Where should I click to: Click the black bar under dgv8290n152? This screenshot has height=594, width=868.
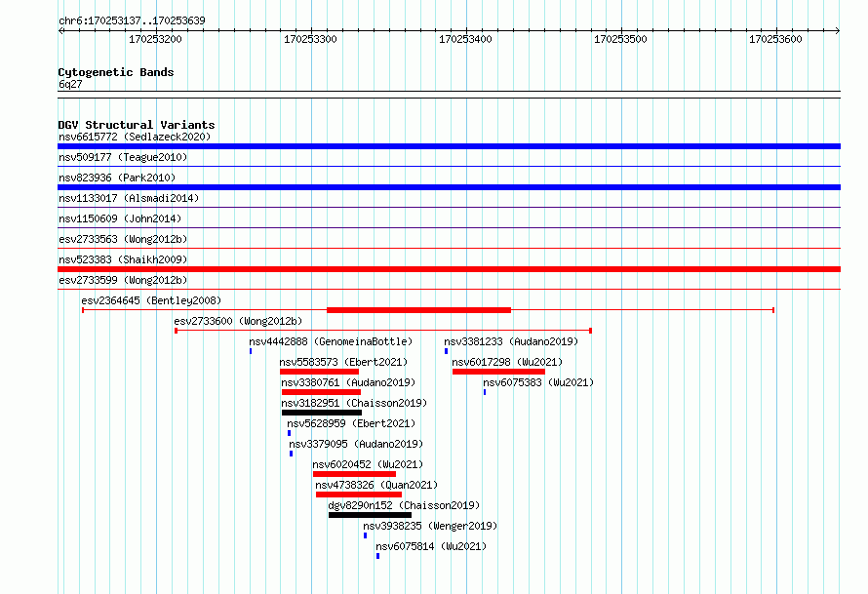tap(370, 515)
